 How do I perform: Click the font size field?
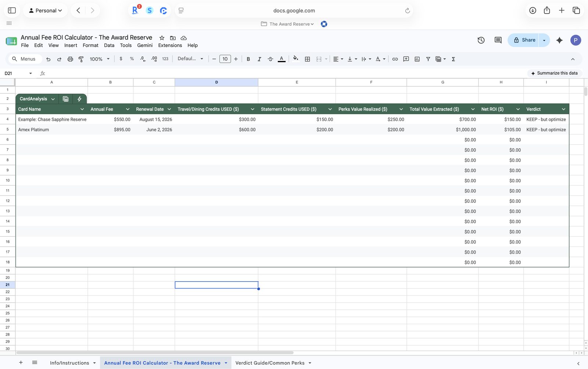(225, 59)
